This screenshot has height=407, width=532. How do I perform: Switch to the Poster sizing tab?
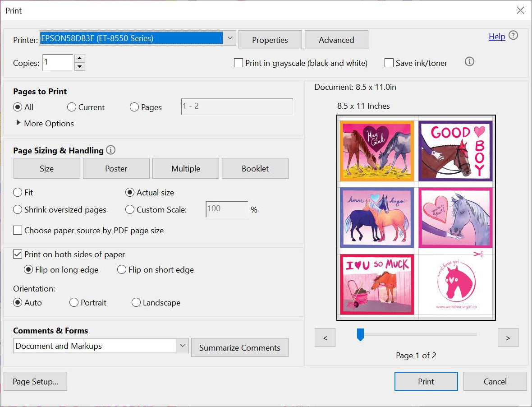click(116, 168)
